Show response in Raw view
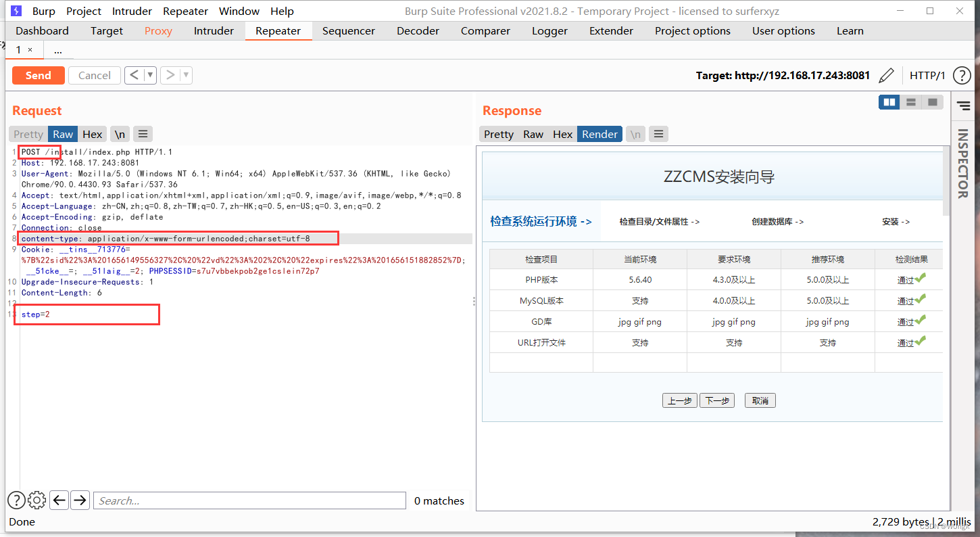The height and width of the screenshot is (537, 980). coord(533,134)
